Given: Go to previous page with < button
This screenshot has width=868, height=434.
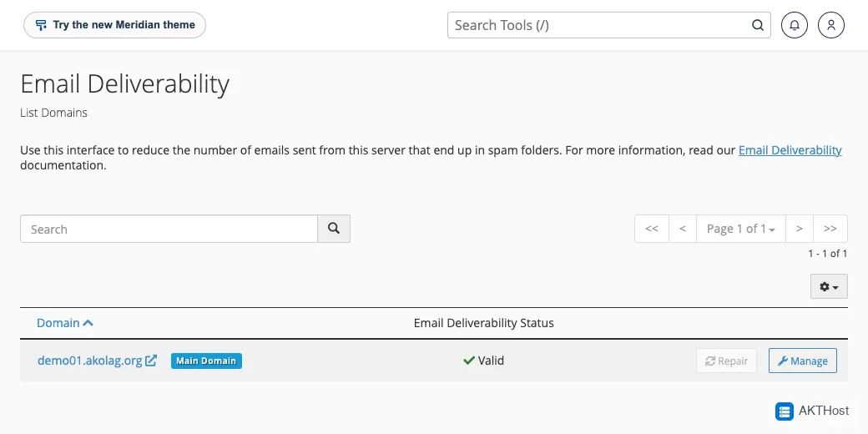Looking at the screenshot, I should [x=683, y=229].
